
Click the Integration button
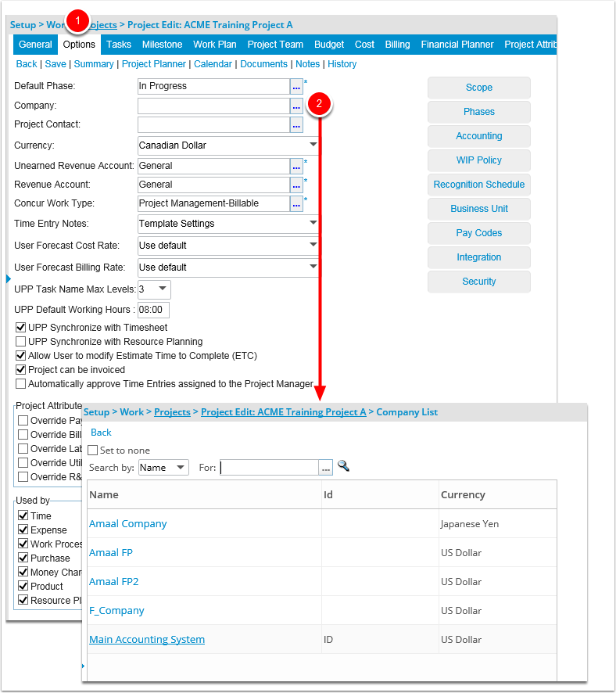pyautogui.click(x=478, y=257)
